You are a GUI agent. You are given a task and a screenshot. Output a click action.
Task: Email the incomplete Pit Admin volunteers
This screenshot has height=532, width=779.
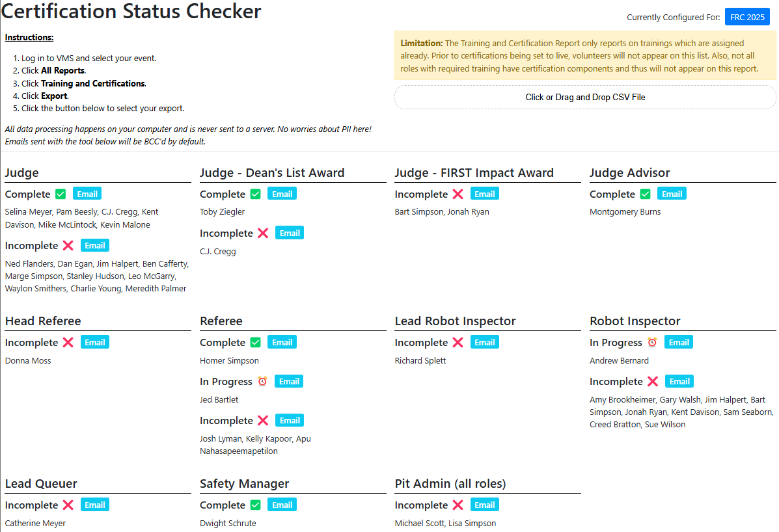(484, 505)
